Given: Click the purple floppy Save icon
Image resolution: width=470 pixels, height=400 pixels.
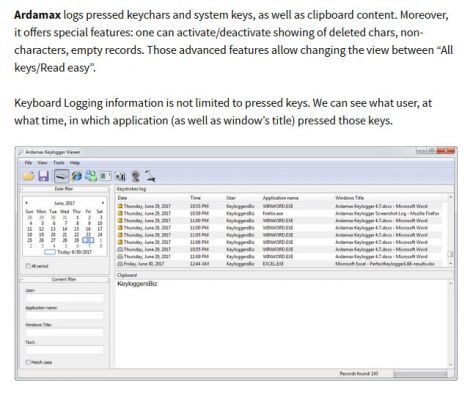Looking at the screenshot, I should 44,176.
